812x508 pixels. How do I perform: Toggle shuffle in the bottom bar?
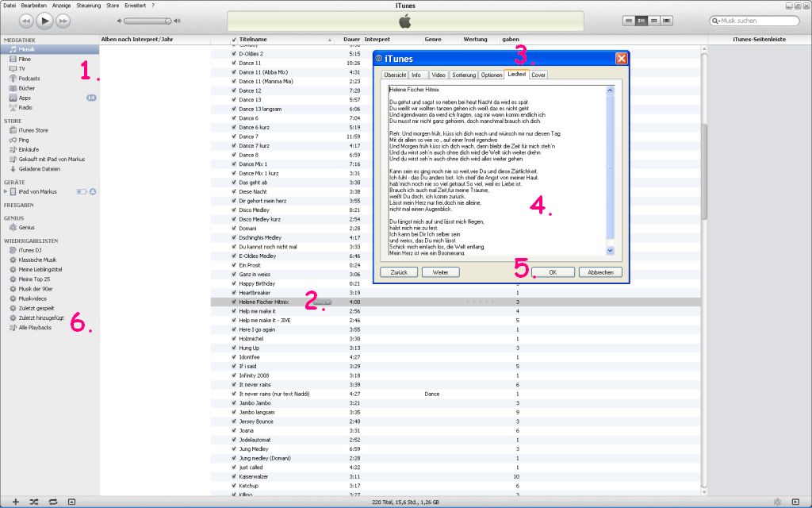click(x=34, y=502)
